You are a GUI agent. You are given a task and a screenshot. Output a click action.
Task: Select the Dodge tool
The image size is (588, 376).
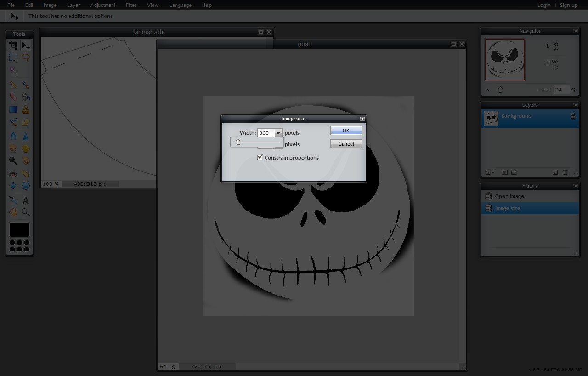[13, 161]
